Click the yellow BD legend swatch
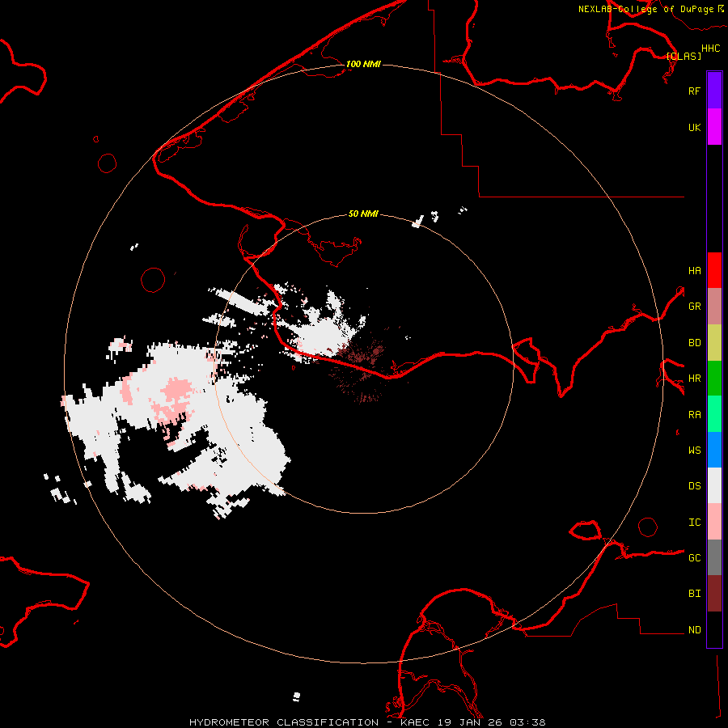Image resolution: width=728 pixels, height=728 pixels. (714, 342)
